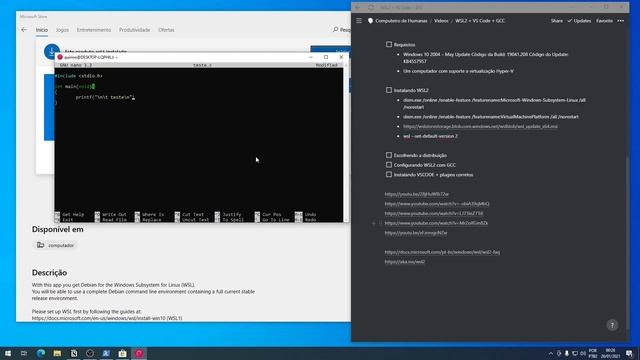Screen dimensions: 640x360
Task: Open the Windows Start menu
Action: click(7, 353)
